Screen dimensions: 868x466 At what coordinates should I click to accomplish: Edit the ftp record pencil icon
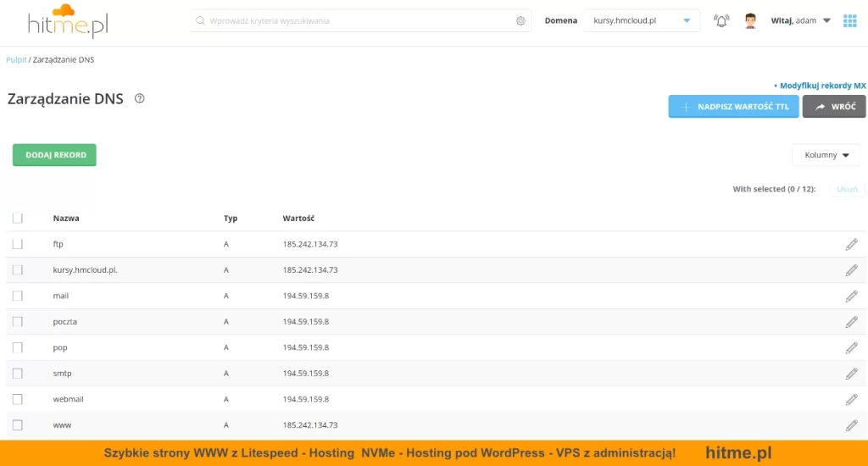pyautogui.click(x=851, y=244)
